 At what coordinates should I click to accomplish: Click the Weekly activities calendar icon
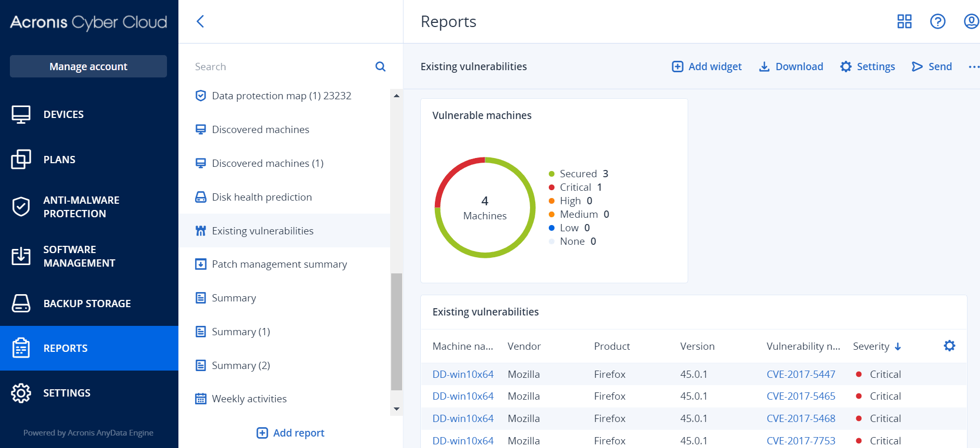(200, 399)
